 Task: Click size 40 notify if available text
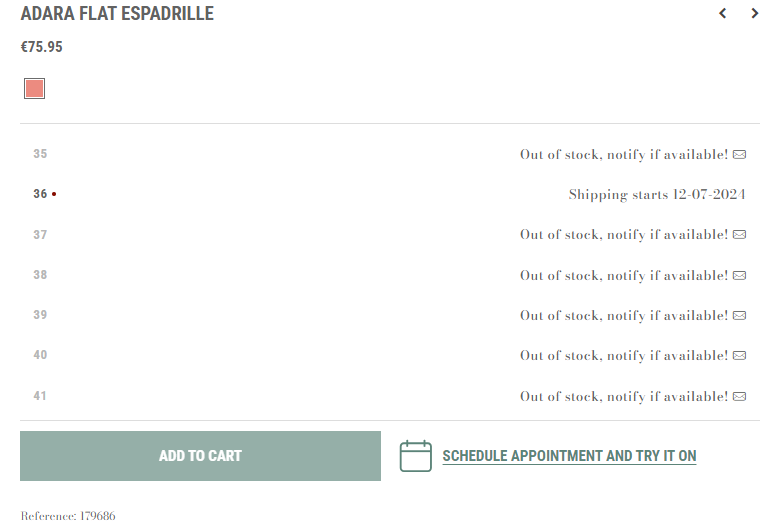click(624, 356)
